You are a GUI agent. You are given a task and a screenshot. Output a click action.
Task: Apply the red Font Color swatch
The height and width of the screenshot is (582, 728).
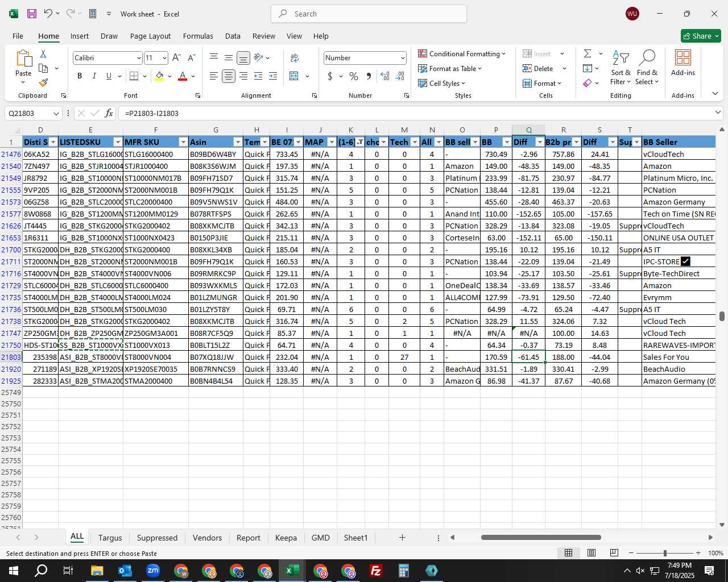tap(183, 76)
